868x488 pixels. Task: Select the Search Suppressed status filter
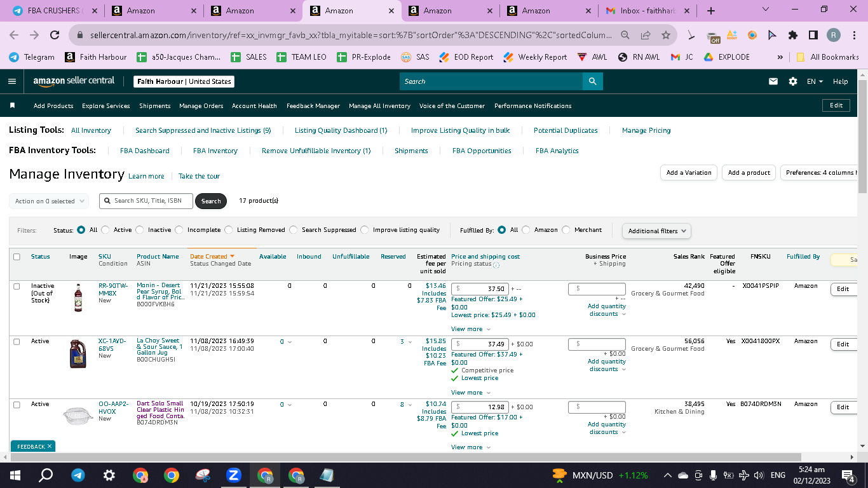[294, 230]
